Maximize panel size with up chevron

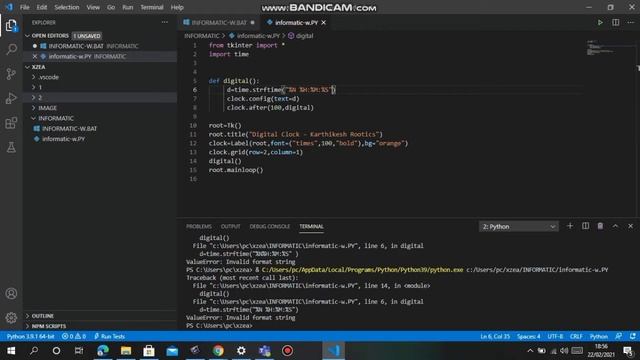coord(616,226)
